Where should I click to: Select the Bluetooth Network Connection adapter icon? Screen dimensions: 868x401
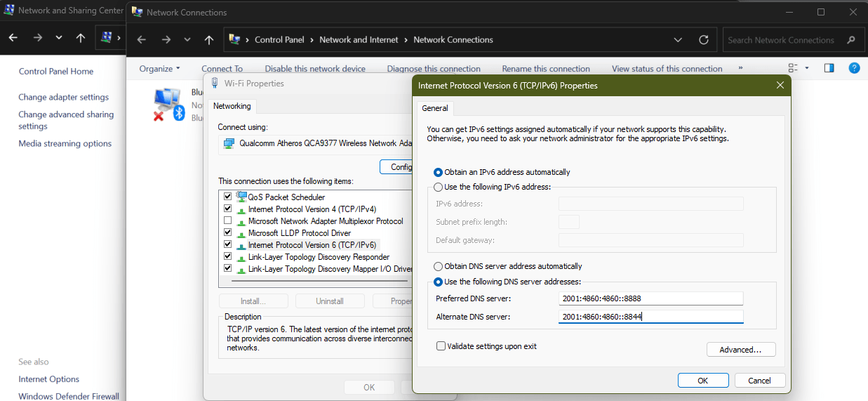(x=168, y=104)
